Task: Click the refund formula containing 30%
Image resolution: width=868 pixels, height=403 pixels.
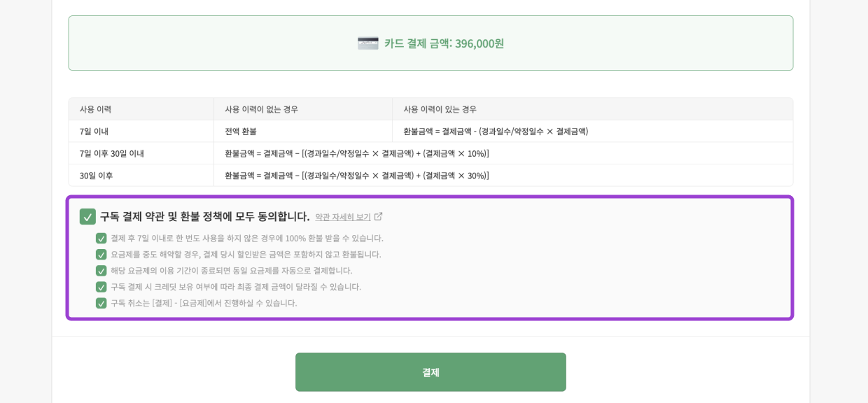Action: 357,176
